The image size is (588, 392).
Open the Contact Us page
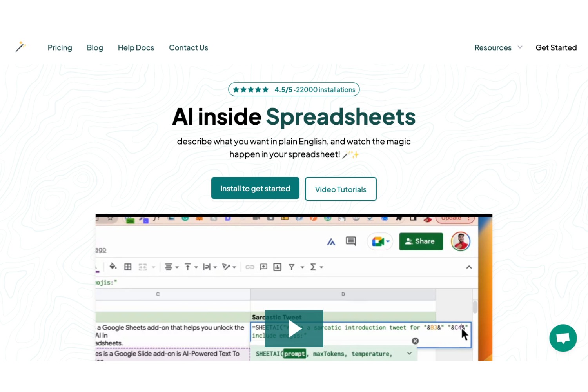coord(189,48)
